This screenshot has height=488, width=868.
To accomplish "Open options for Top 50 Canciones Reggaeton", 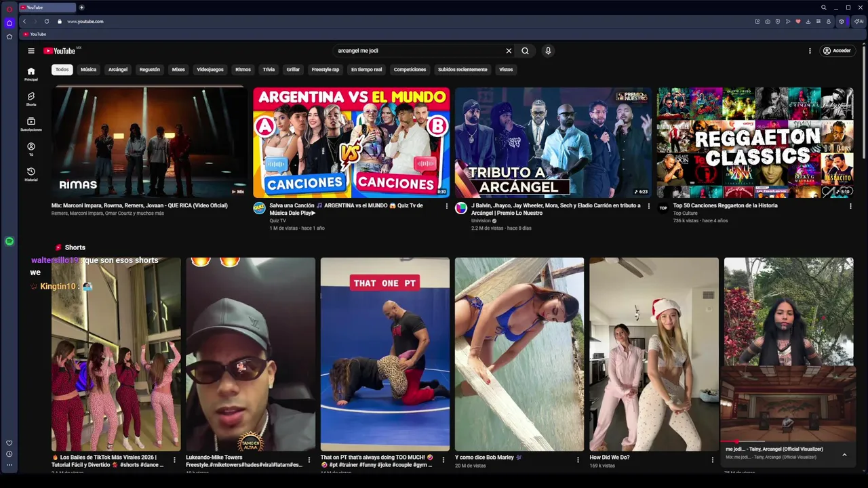I will pyautogui.click(x=850, y=206).
